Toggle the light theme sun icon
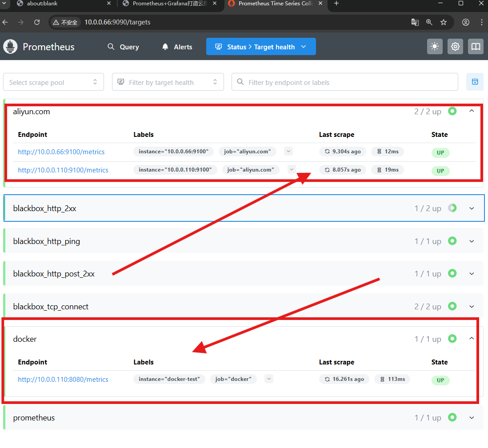This screenshot has height=448, width=488. 435,47
